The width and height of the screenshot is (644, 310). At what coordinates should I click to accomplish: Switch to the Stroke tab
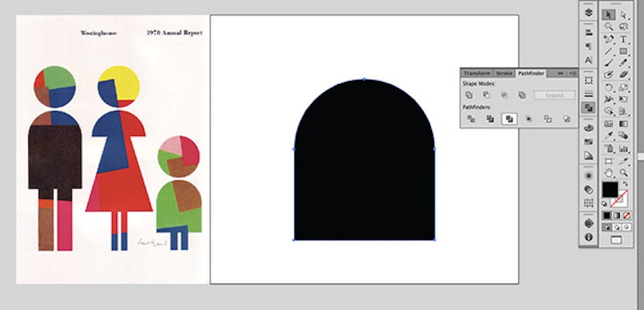(x=503, y=73)
